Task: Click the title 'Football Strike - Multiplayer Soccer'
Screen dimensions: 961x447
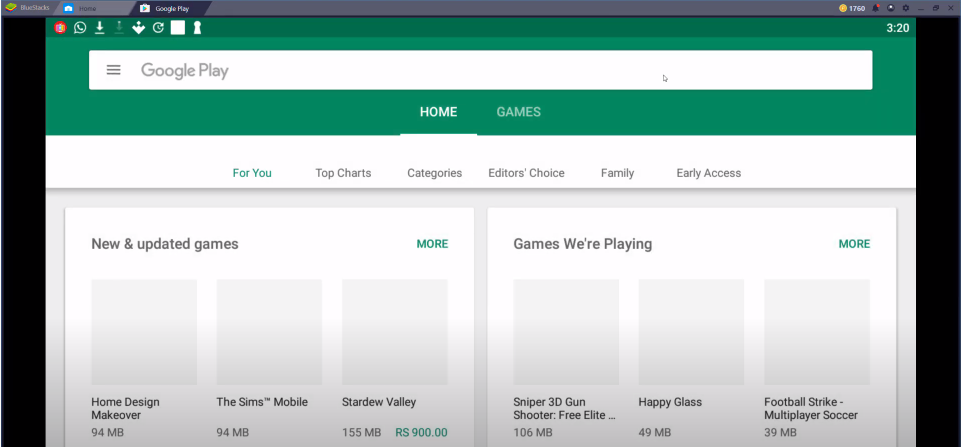Action: tap(811, 408)
